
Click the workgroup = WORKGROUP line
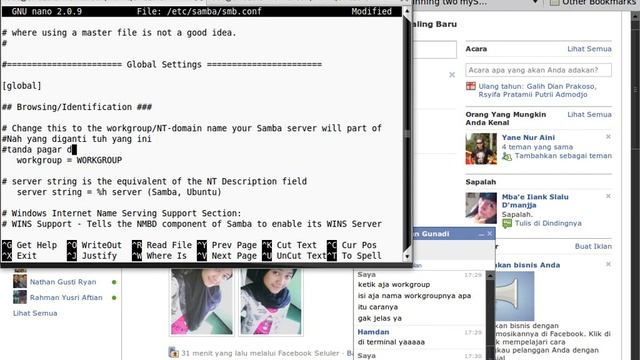[x=69, y=160]
